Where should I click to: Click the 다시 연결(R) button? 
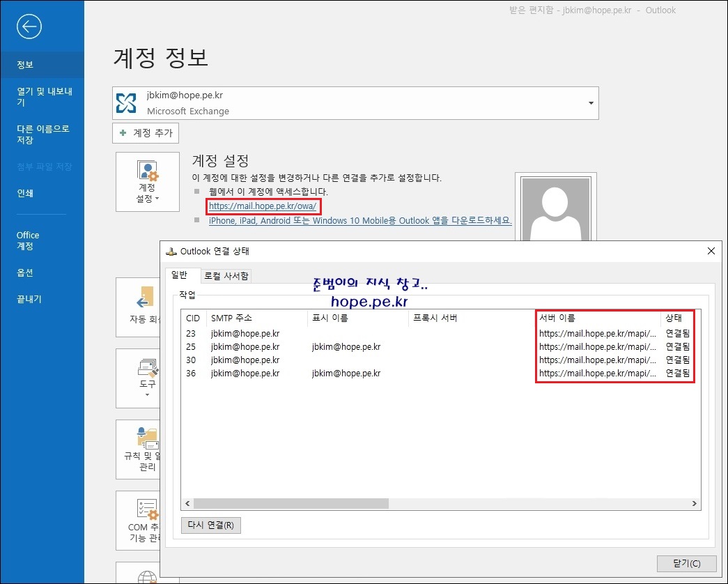click(x=211, y=525)
